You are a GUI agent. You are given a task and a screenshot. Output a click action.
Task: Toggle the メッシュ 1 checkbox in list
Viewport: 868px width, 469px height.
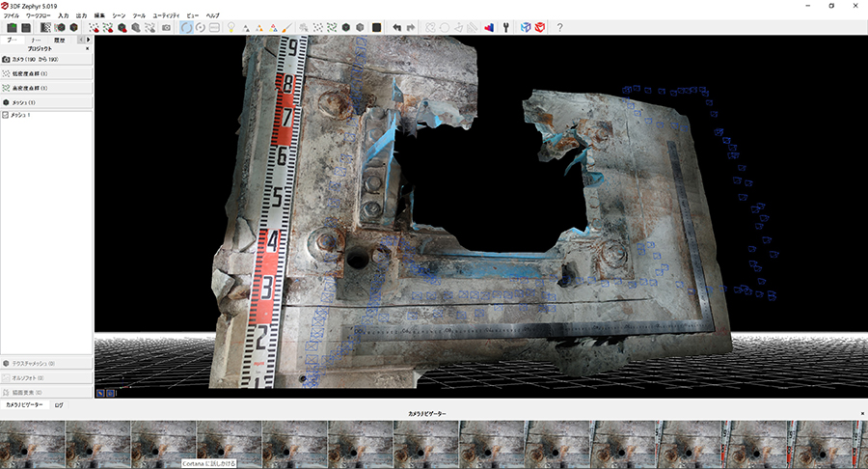(6, 115)
